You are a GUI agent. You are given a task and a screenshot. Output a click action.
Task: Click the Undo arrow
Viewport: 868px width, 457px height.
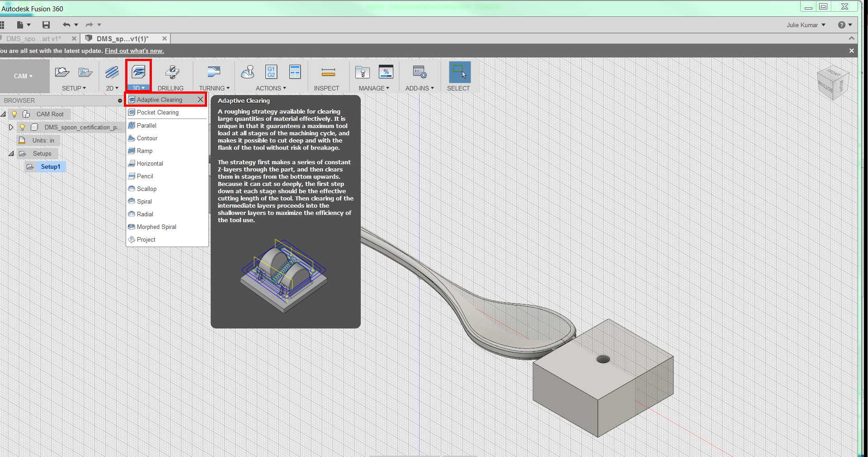66,25
